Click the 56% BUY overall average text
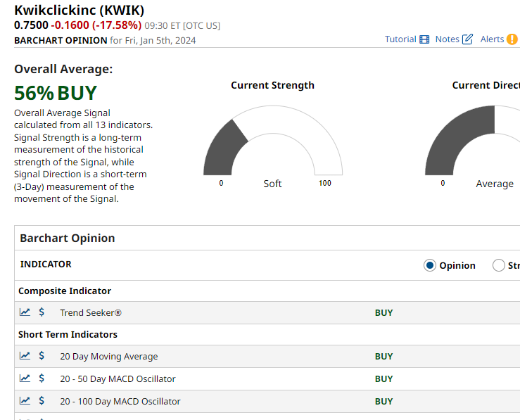 point(56,93)
